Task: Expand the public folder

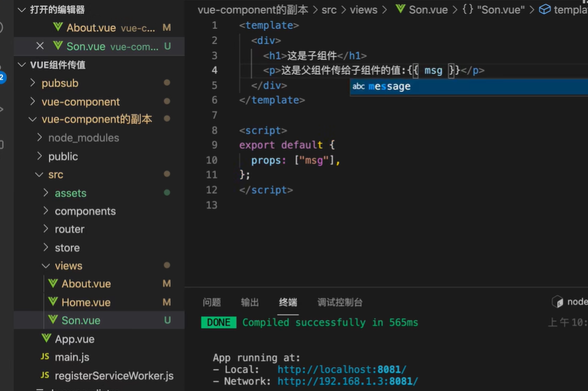Action: [x=39, y=155]
